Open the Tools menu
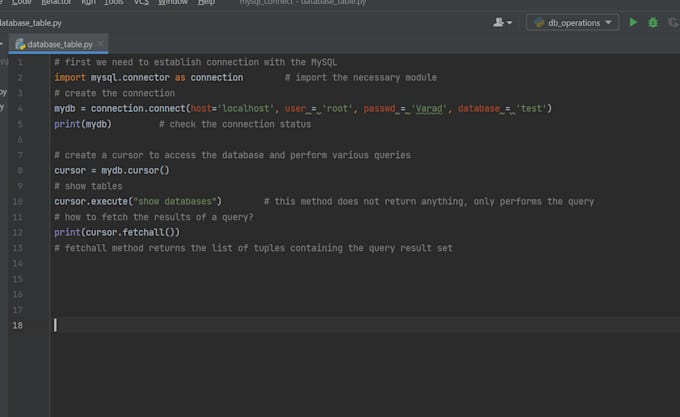 [114, 3]
